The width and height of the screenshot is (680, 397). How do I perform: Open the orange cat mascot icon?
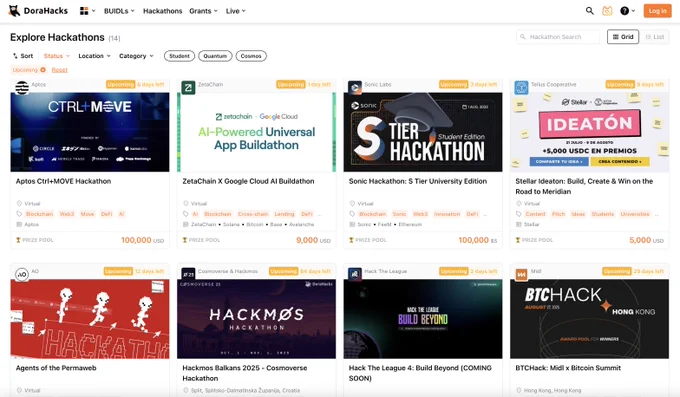pos(607,11)
